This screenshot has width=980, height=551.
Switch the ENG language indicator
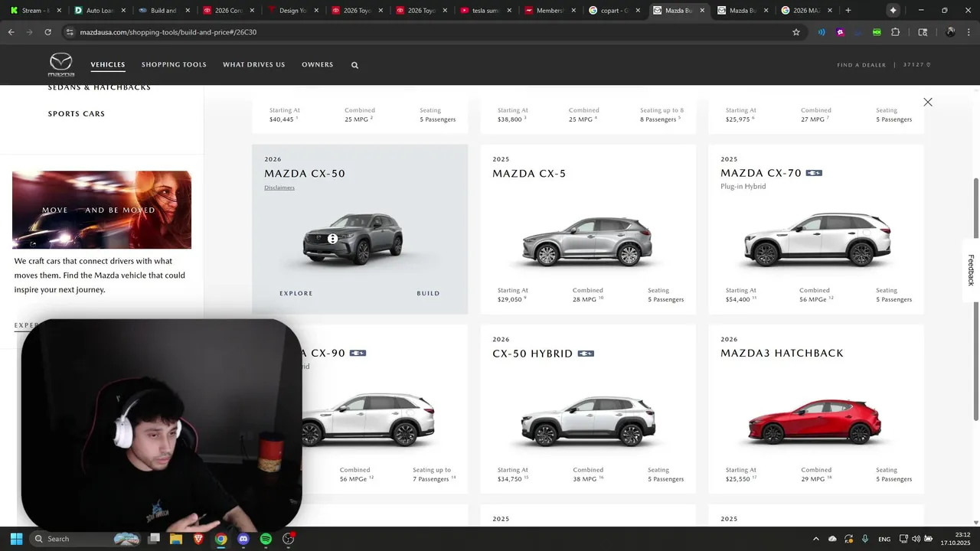pyautogui.click(x=884, y=539)
